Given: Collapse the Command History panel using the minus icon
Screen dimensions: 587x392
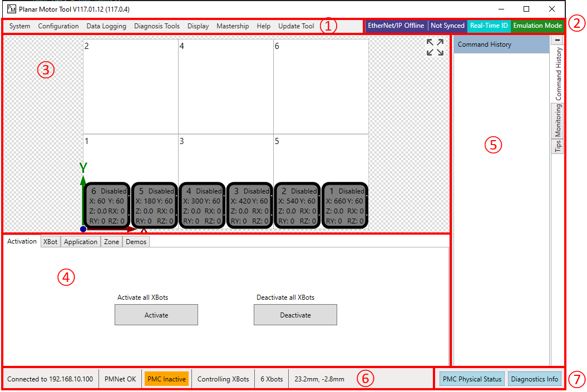Looking at the screenshot, I should [557, 39].
